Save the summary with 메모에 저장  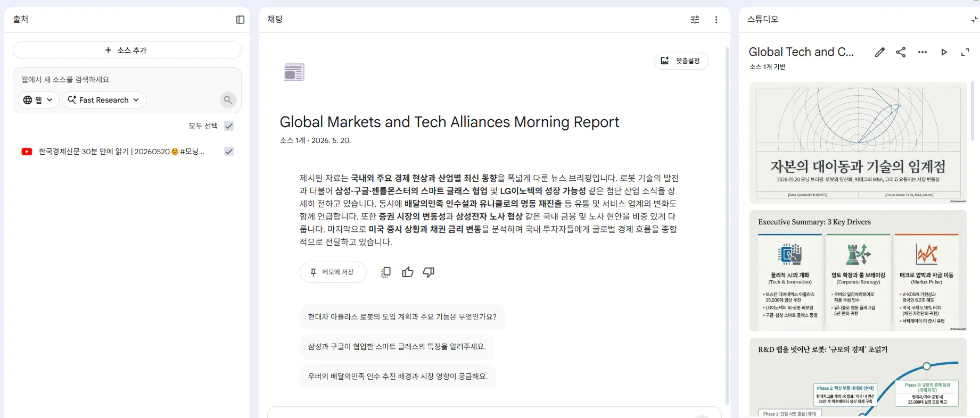coord(333,272)
